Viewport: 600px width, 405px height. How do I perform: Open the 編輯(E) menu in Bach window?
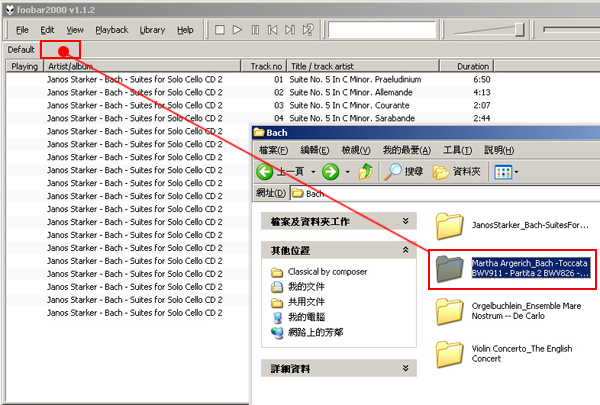[x=315, y=150]
